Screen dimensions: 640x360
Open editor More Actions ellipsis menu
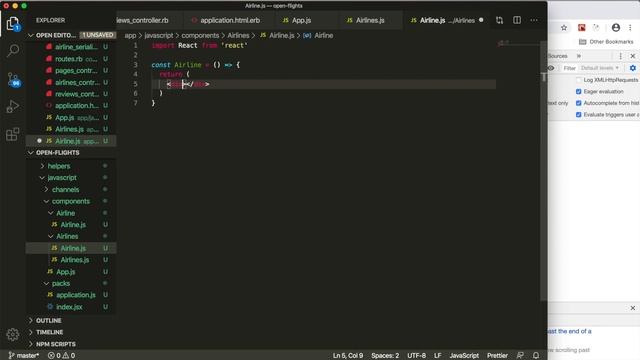(534, 20)
